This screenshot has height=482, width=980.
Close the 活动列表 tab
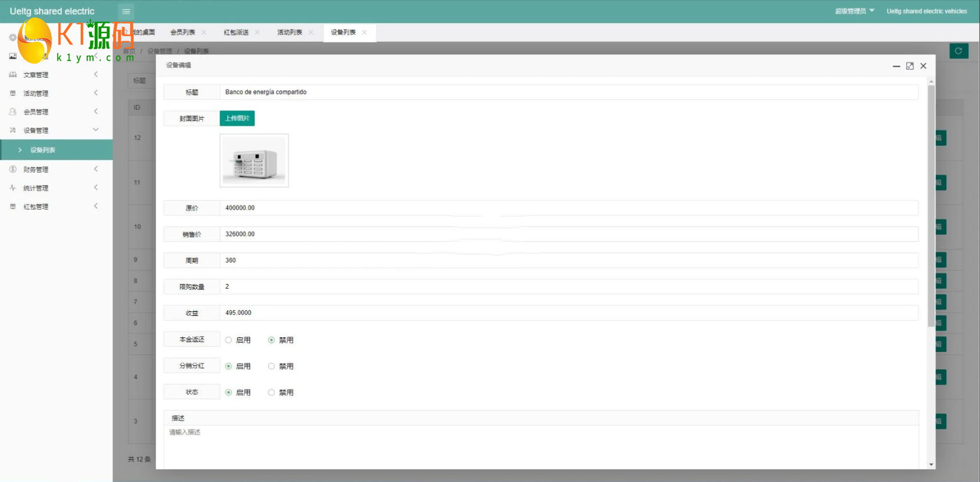click(x=311, y=33)
